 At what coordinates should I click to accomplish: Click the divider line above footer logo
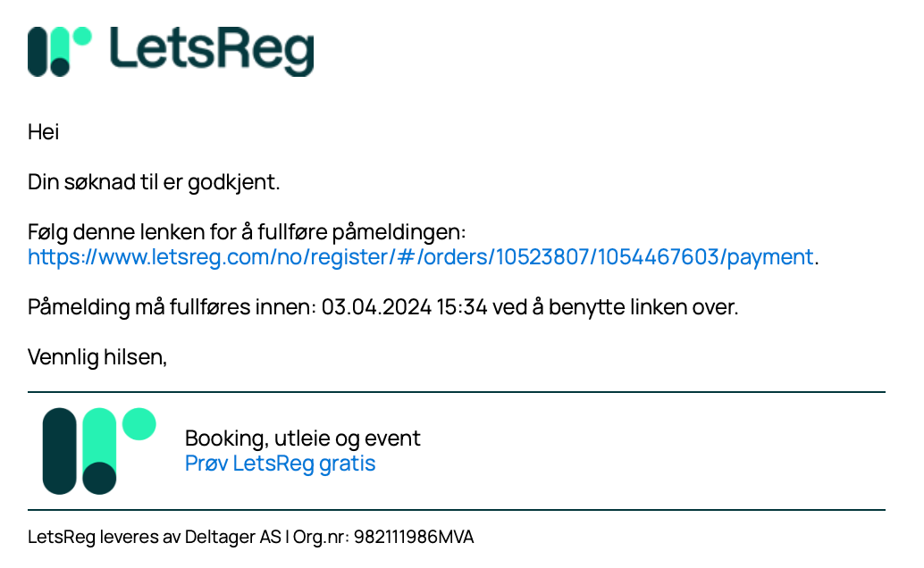[x=456, y=392]
